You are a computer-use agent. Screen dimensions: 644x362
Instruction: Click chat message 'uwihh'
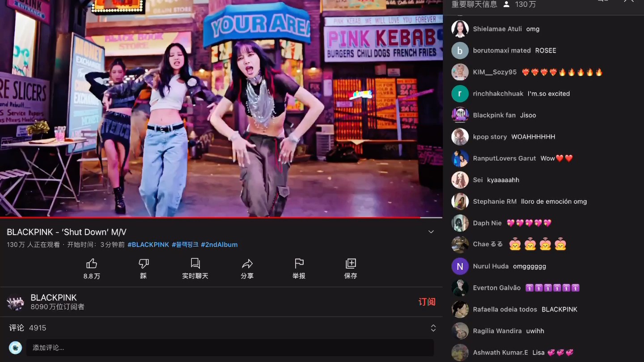click(535, 331)
